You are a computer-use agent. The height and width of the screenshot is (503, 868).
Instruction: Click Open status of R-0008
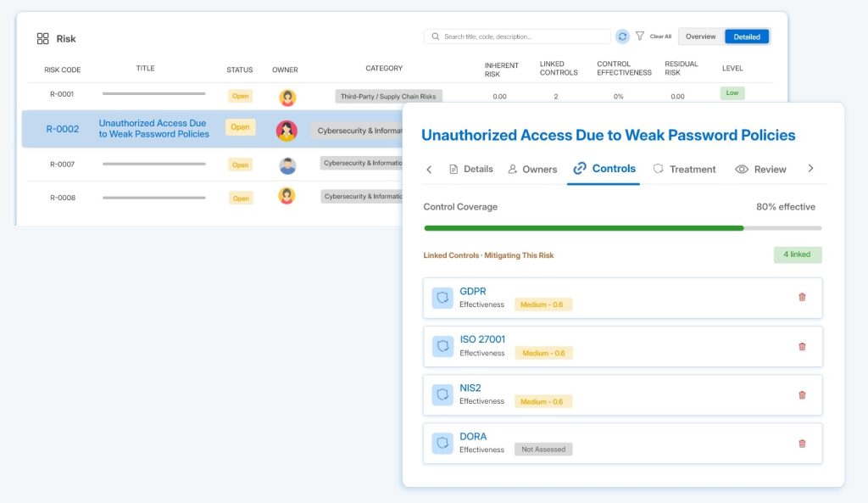(241, 198)
